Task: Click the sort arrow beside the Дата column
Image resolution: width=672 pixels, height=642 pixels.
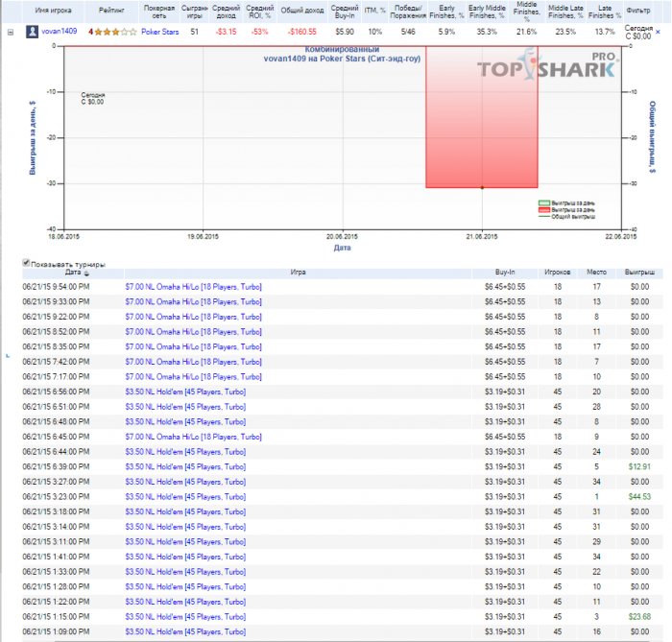Action: [86, 273]
